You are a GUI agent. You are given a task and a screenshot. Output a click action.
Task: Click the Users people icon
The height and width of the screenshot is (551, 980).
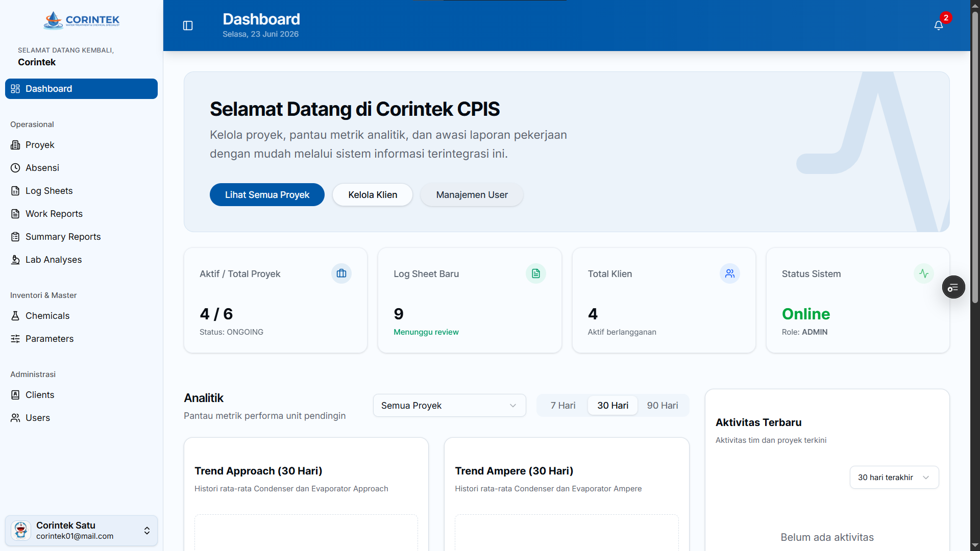pos(15,418)
